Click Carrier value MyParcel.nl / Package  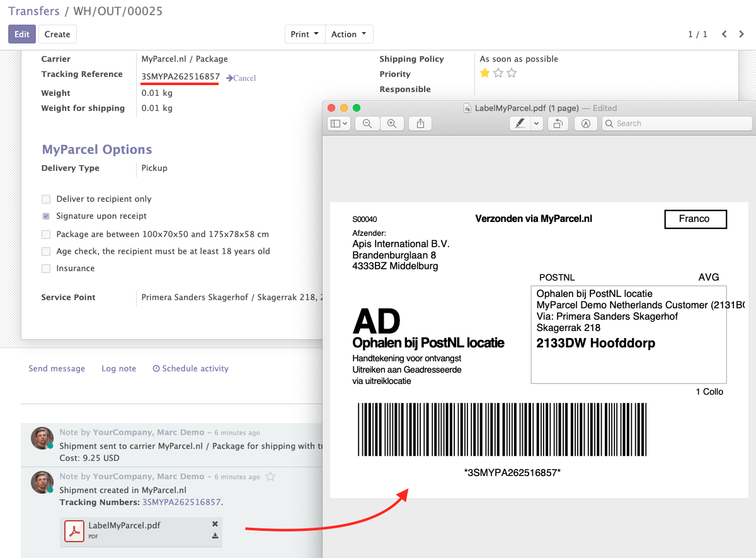185,59
